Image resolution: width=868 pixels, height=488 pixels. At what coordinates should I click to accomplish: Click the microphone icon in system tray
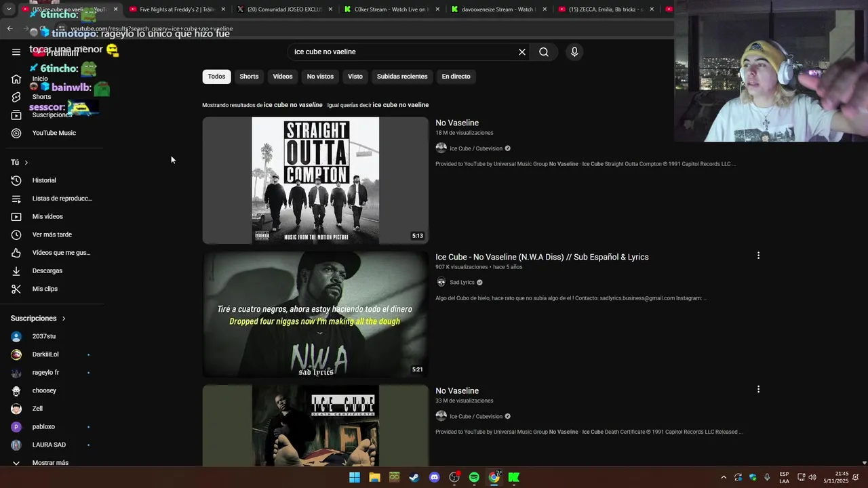coord(767,477)
